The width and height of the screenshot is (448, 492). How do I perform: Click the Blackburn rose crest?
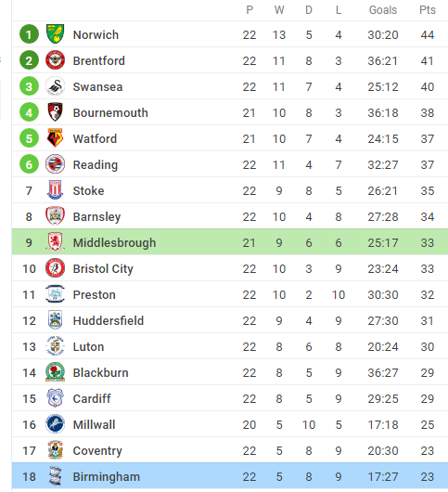(x=55, y=372)
